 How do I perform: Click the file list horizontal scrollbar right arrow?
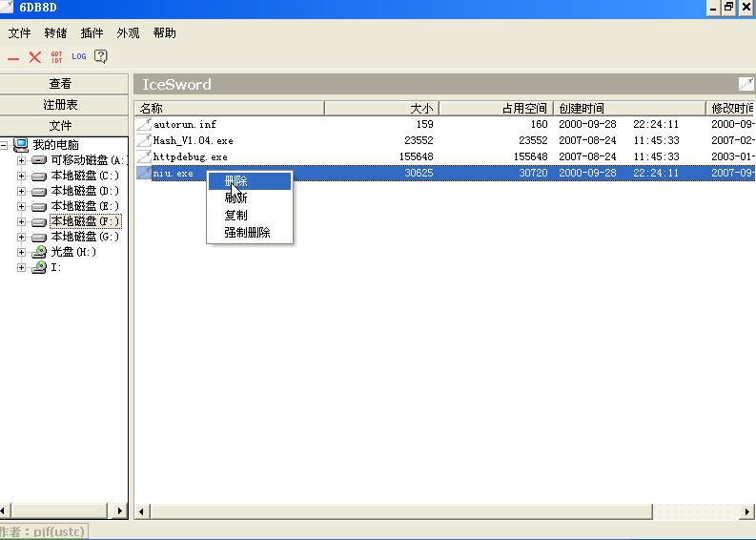(x=746, y=512)
